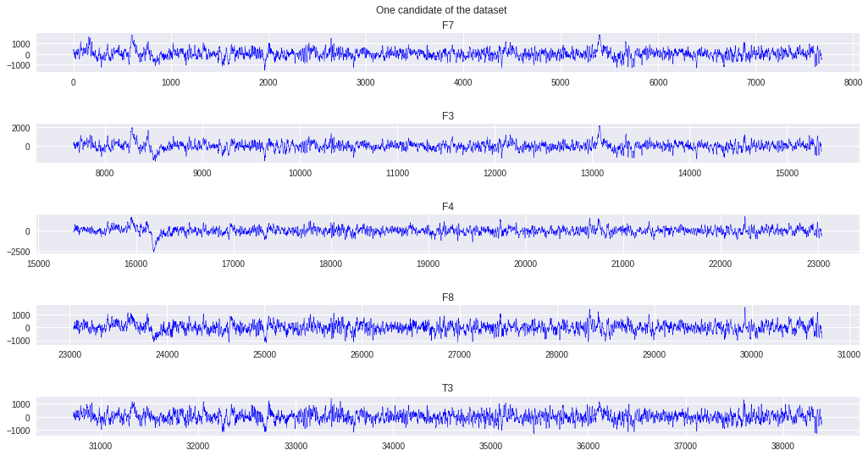Image resolution: width=868 pixels, height=456 pixels.
Task: Click x-axis tick label 15000 of F3 plot
Action: click(x=788, y=174)
